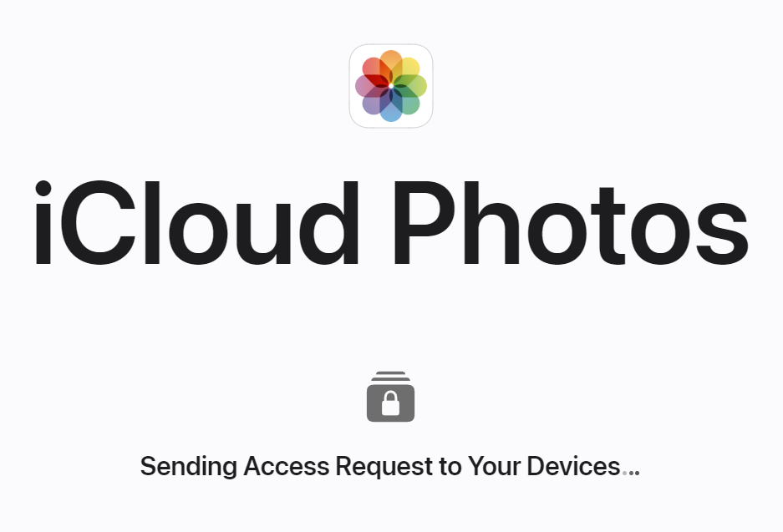783x532 pixels.
Task: Click the word "Devices" in the status message
Action: 573,466
